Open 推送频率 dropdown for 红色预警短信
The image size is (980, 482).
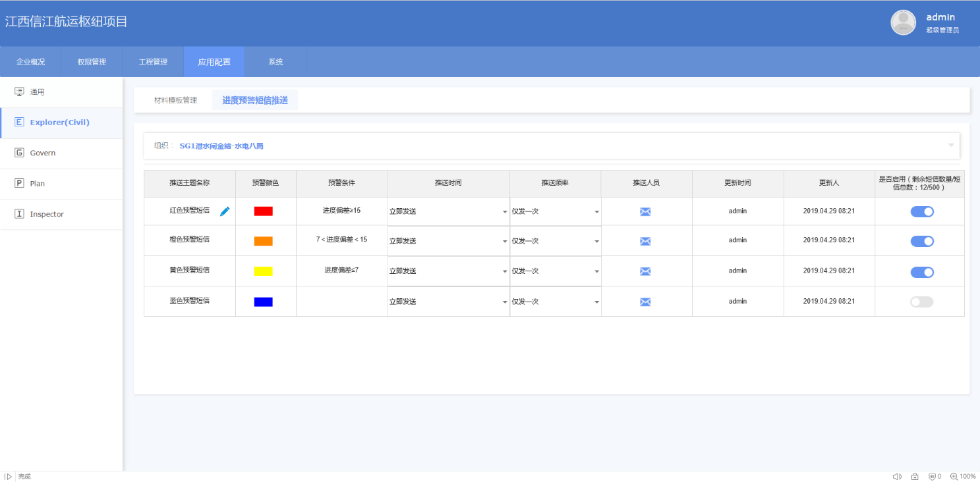click(x=556, y=211)
